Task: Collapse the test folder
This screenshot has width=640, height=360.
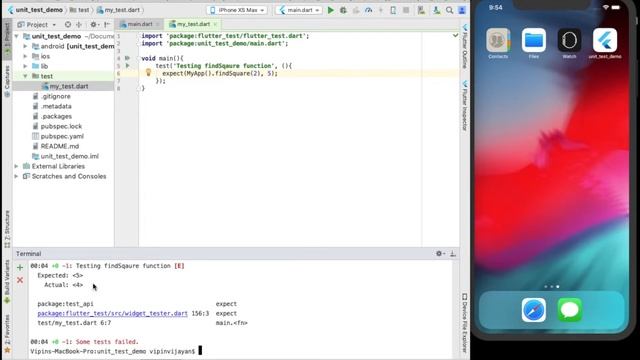Action: 25,76
